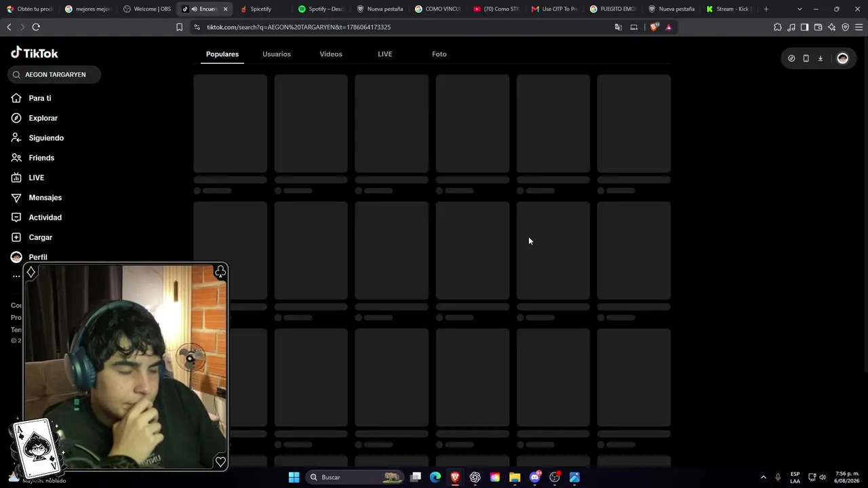This screenshot has width=868, height=488.
Task: Open the three-dots more menu in sidebar
Action: (16, 277)
